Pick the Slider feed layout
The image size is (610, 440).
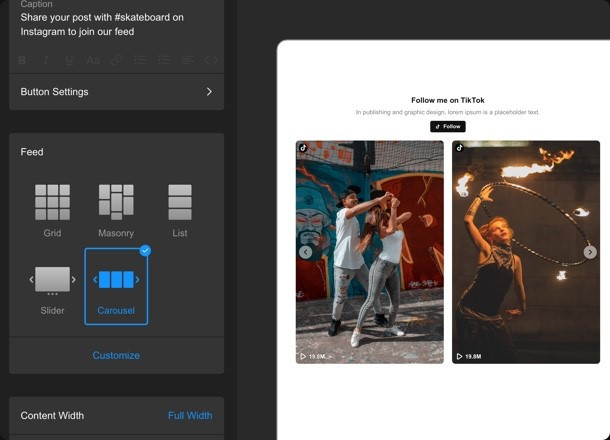click(x=52, y=287)
